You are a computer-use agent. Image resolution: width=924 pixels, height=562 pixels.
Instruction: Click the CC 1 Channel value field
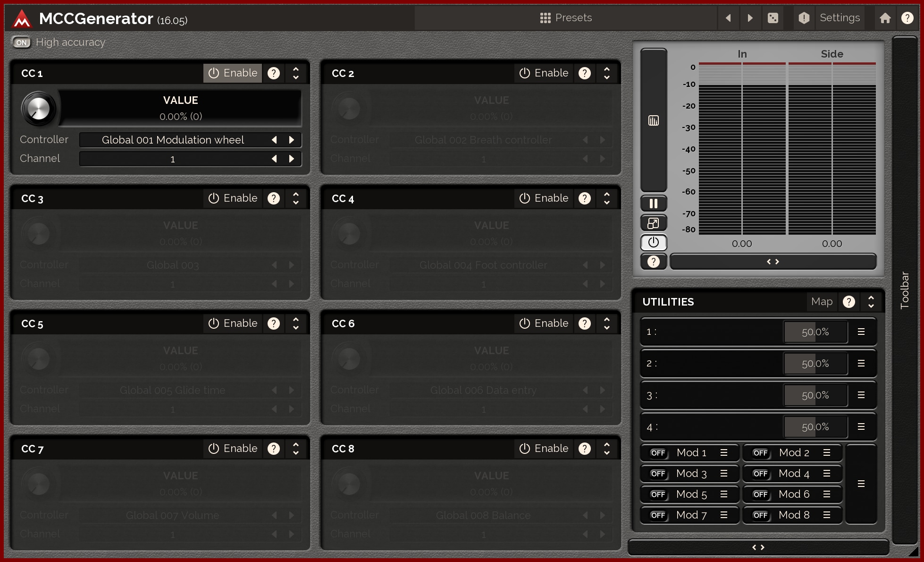(173, 159)
